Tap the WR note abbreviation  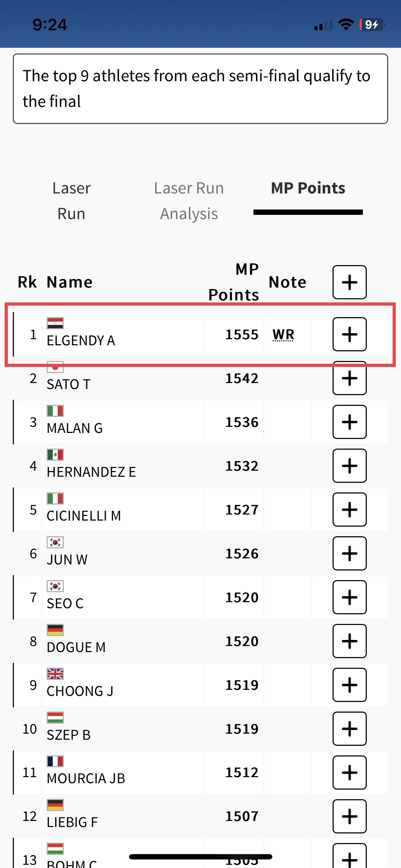point(283,335)
